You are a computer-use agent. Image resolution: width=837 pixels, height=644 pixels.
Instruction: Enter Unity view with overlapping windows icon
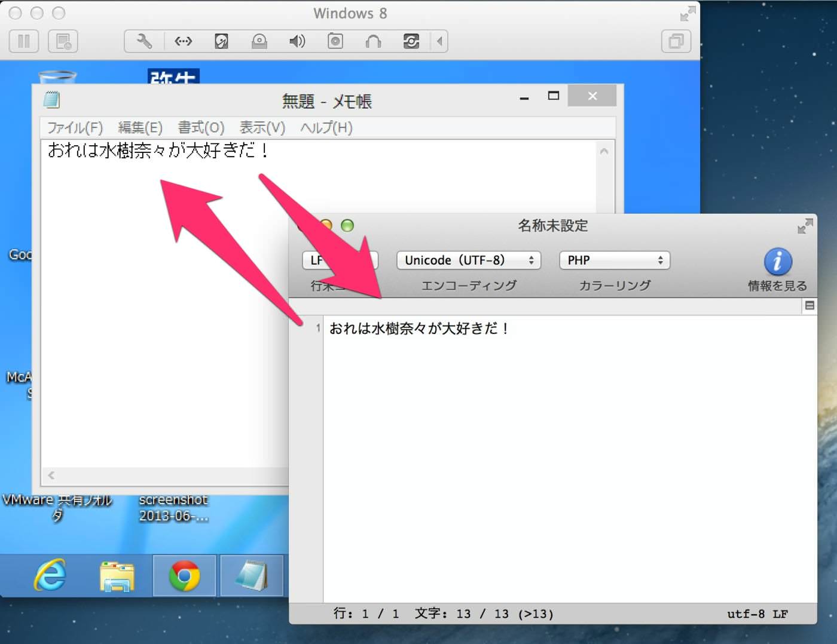point(676,41)
